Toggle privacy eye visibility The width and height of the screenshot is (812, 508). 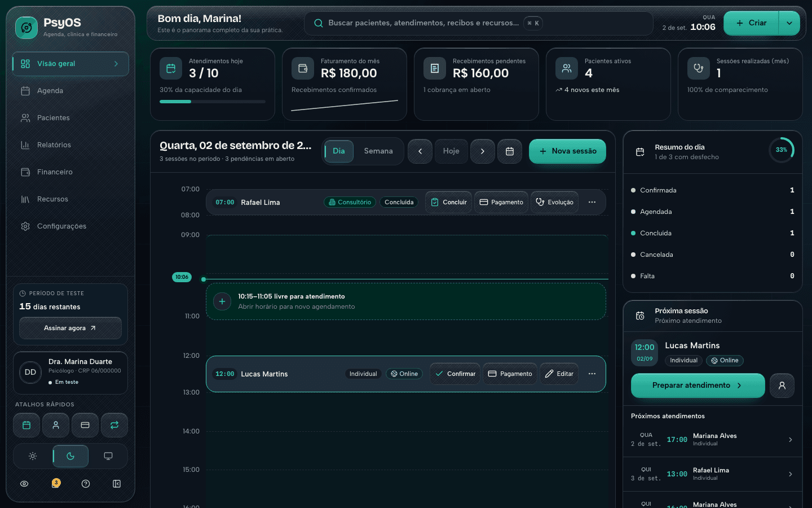click(24, 484)
